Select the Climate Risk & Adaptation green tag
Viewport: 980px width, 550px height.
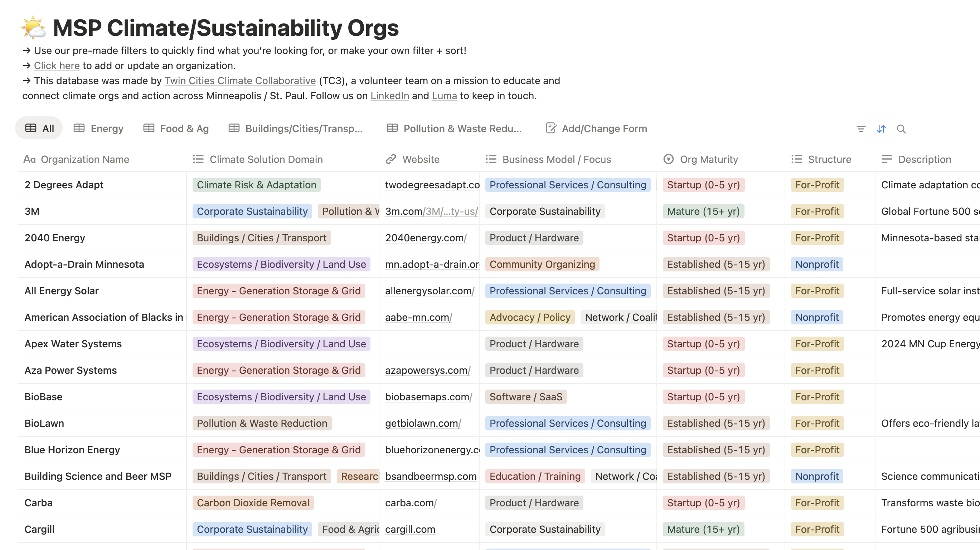tap(256, 185)
